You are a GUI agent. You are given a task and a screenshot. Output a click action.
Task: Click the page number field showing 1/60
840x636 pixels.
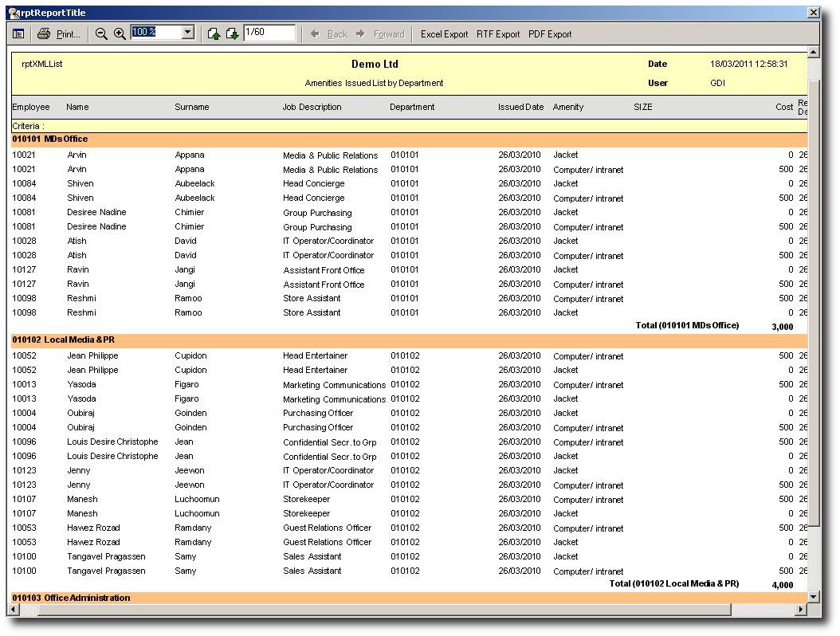[269, 33]
